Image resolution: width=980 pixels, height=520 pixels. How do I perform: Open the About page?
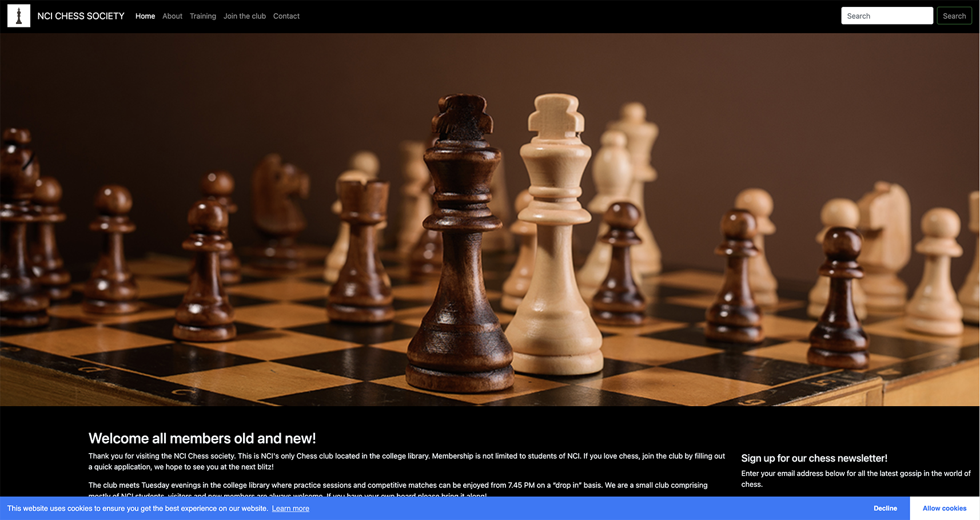tap(172, 16)
